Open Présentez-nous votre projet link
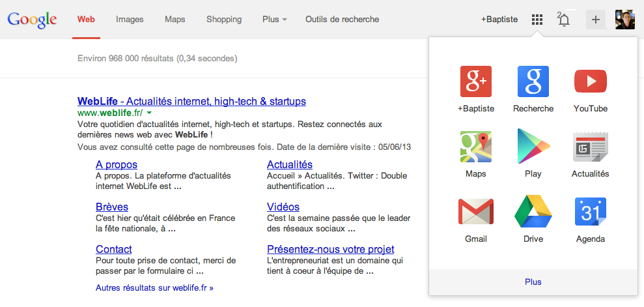The height and width of the screenshot is (307, 644). pos(331,249)
